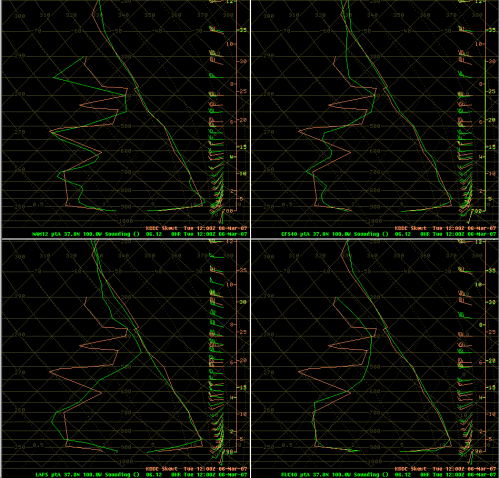The height and width of the screenshot is (478, 500).
Task: Click the 1000 pressure label in LAPS panel
Action: tap(126, 461)
